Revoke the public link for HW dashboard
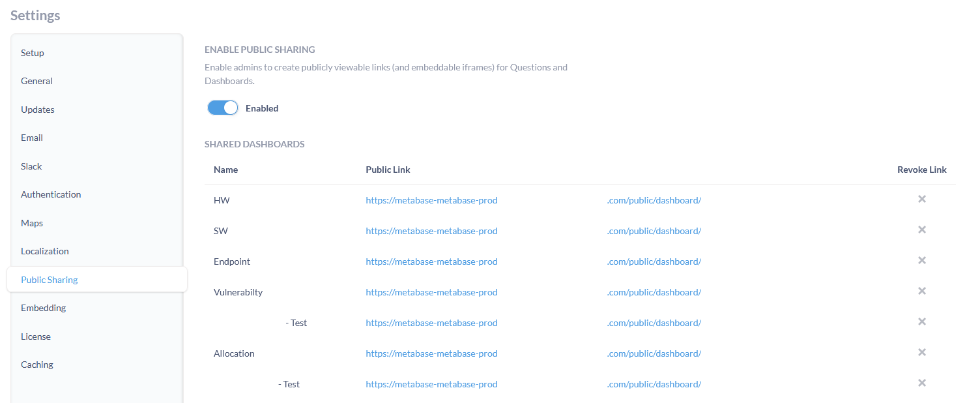980x403 pixels. point(922,199)
